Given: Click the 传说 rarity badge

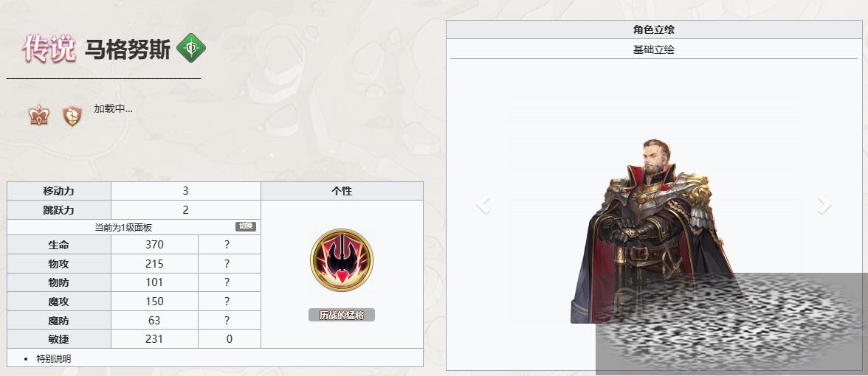Looking at the screenshot, I should [x=49, y=48].
